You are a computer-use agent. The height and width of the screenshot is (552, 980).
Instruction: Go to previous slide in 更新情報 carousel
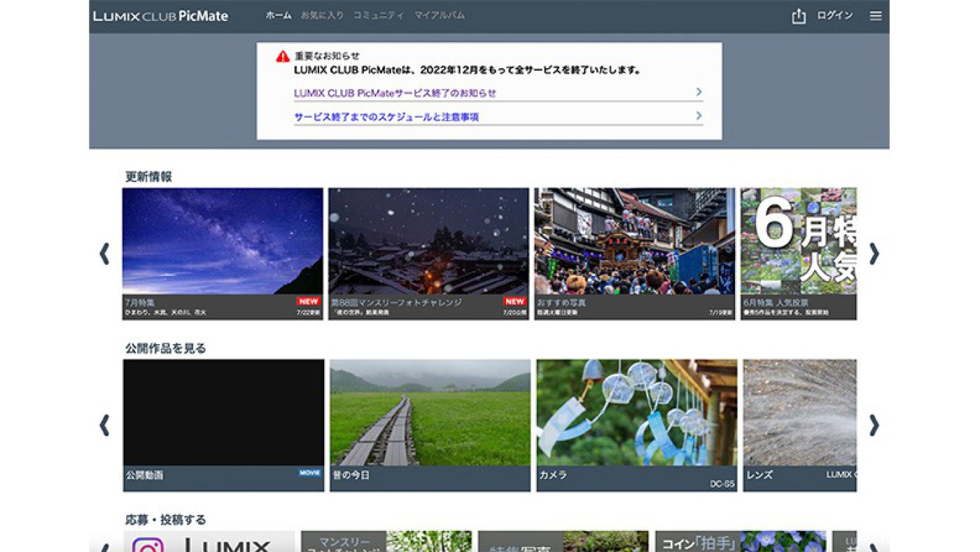(x=104, y=254)
